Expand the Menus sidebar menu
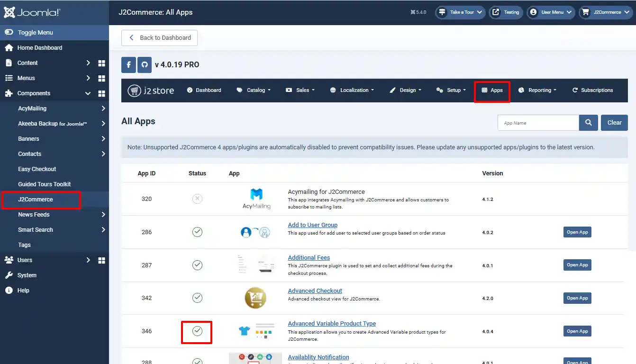Image resolution: width=636 pixels, height=364 pixels. 88,78
